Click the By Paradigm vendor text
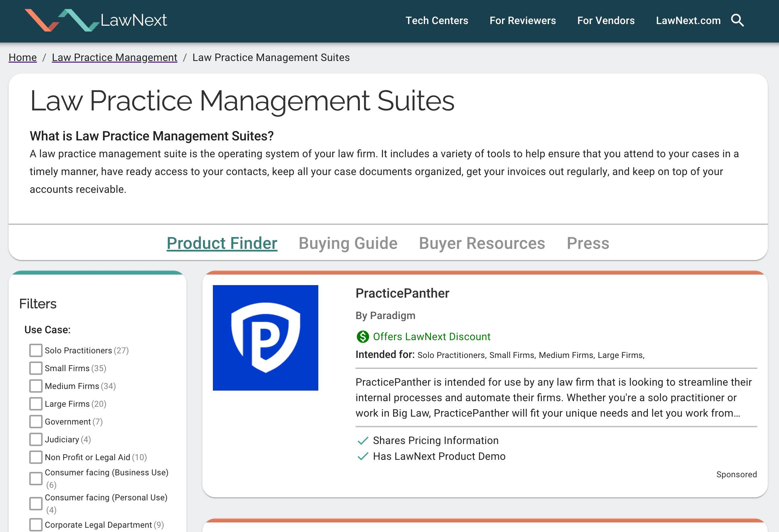This screenshot has width=779, height=532. [x=386, y=315]
